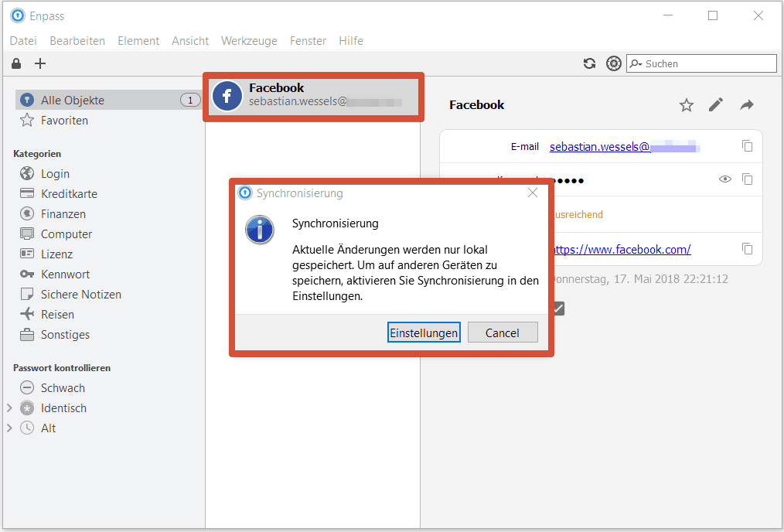Select the Facebook entry in the list
This screenshot has width=784, height=532.
313,96
